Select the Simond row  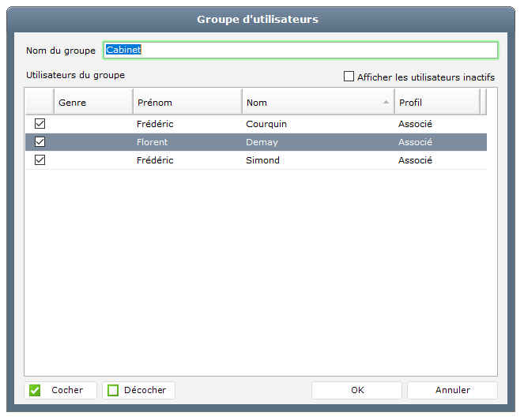click(262, 160)
